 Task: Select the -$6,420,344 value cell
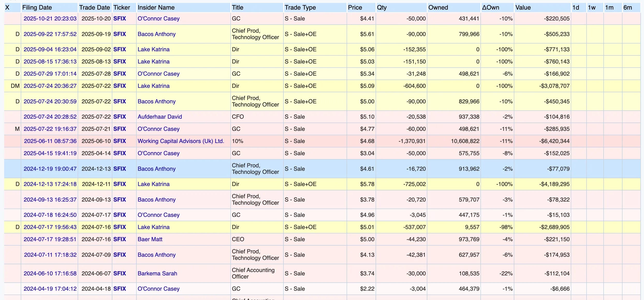[543, 141]
